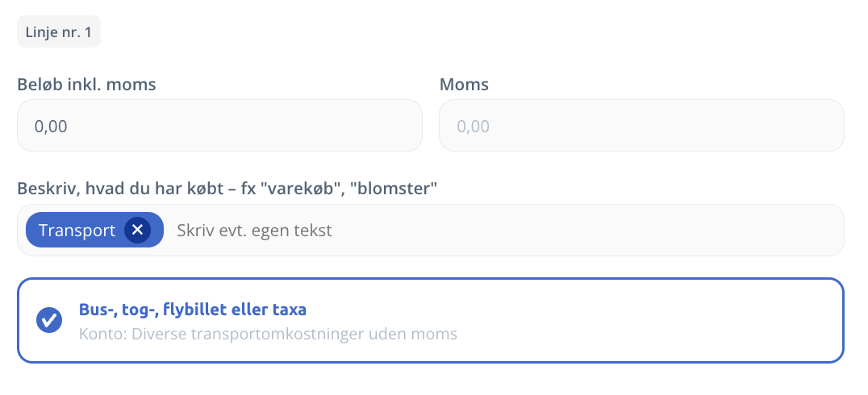
Task: Remove the Transport tag with X icon
Action: pyautogui.click(x=138, y=231)
